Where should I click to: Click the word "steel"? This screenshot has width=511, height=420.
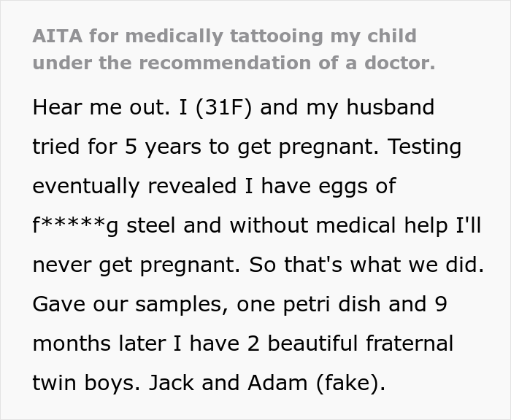coord(151,225)
